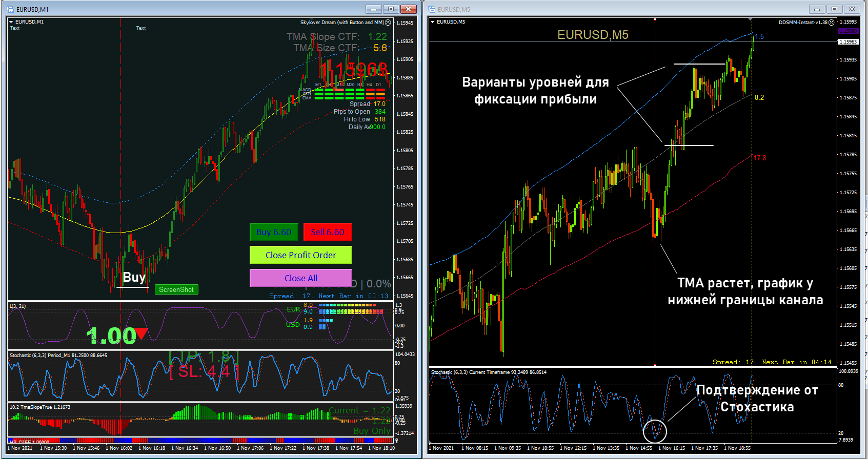Restore the EURUSD,M1 chart window
Screen dimensions: 868x460
tap(391, 9)
